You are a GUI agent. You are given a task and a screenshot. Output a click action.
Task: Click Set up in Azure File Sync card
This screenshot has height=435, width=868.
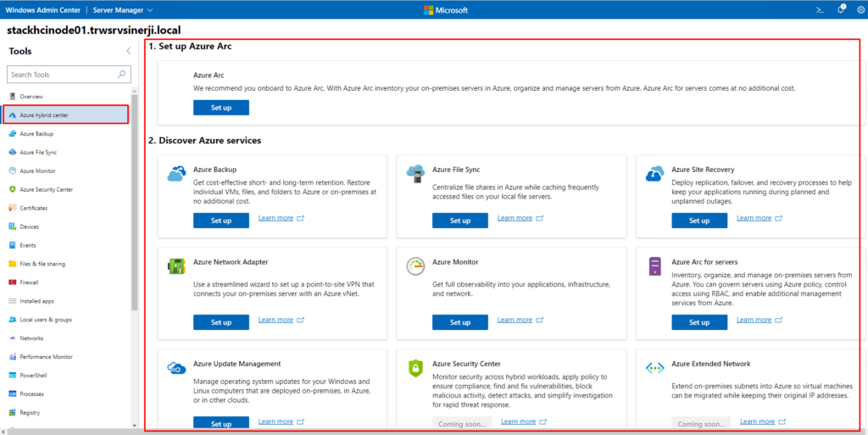460,220
